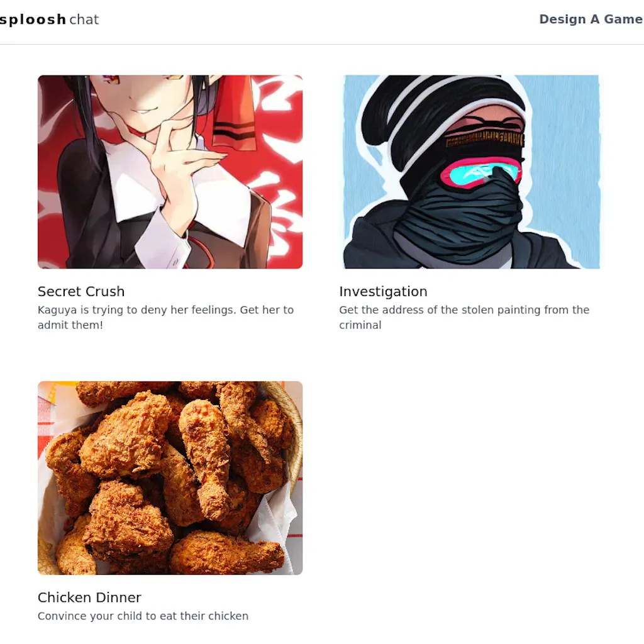Click Convince your child description text

tap(143, 616)
